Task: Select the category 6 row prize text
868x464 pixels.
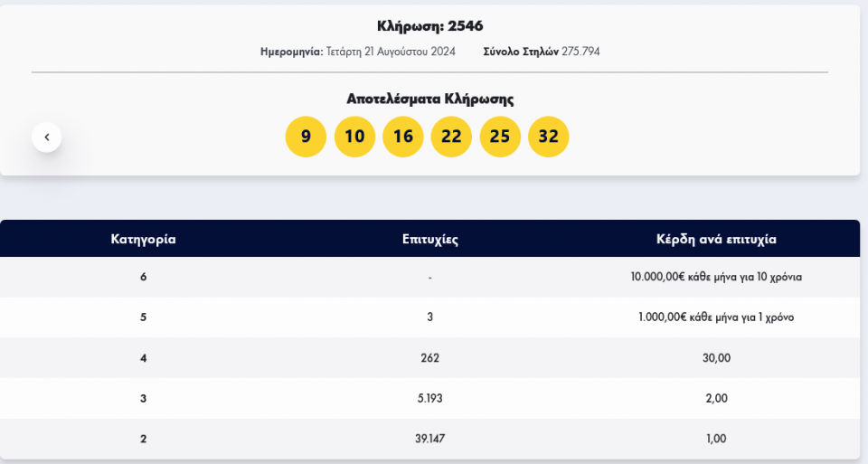Action: tap(717, 277)
